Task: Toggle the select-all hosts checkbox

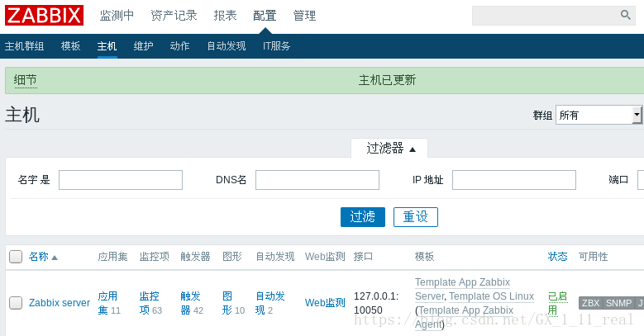Action: coord(16,257)
